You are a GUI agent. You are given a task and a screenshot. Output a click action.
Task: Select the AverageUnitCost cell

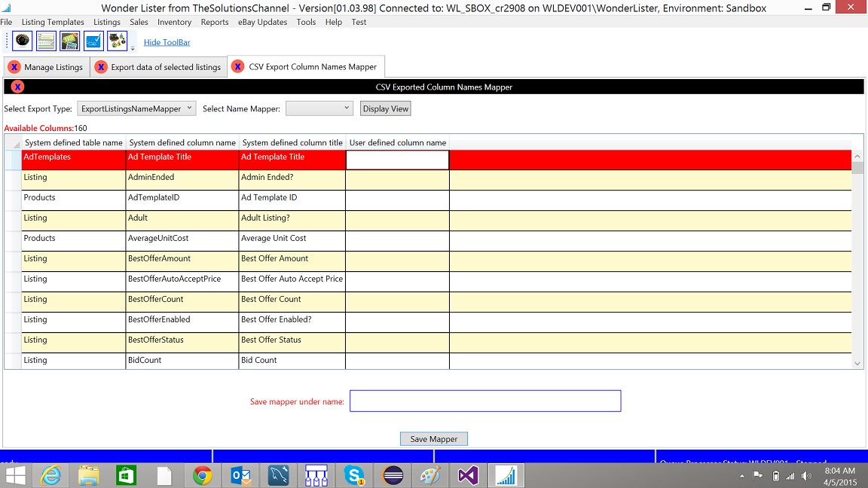[182, 241]
